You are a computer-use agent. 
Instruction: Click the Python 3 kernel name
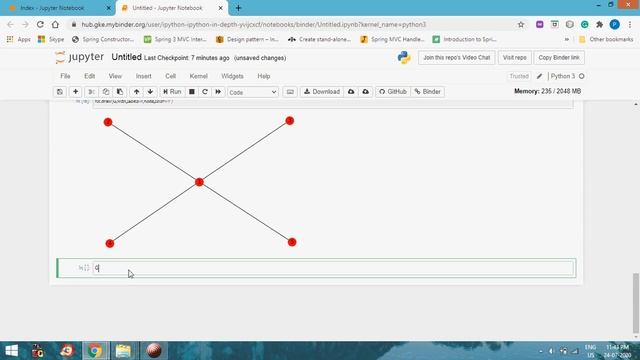pyautogui.click(x=562, y=76)
